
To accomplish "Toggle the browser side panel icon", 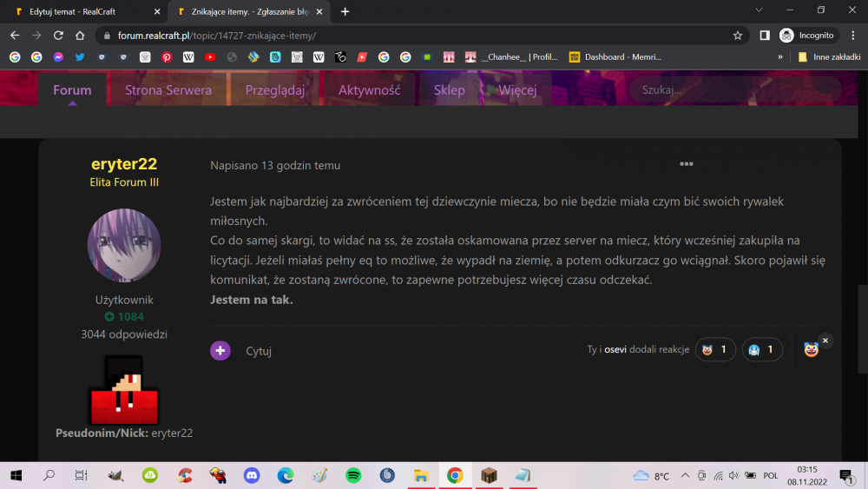I will point(765,36).
